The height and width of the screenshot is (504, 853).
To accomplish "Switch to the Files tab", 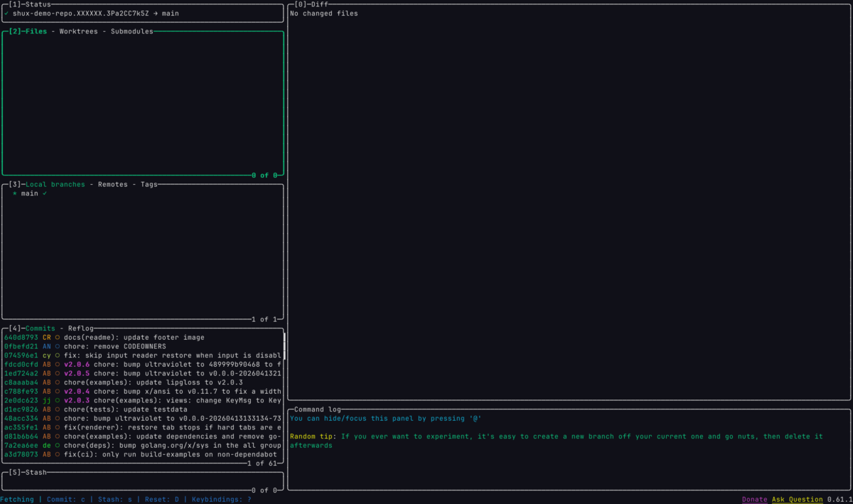I will click(36, 31).
